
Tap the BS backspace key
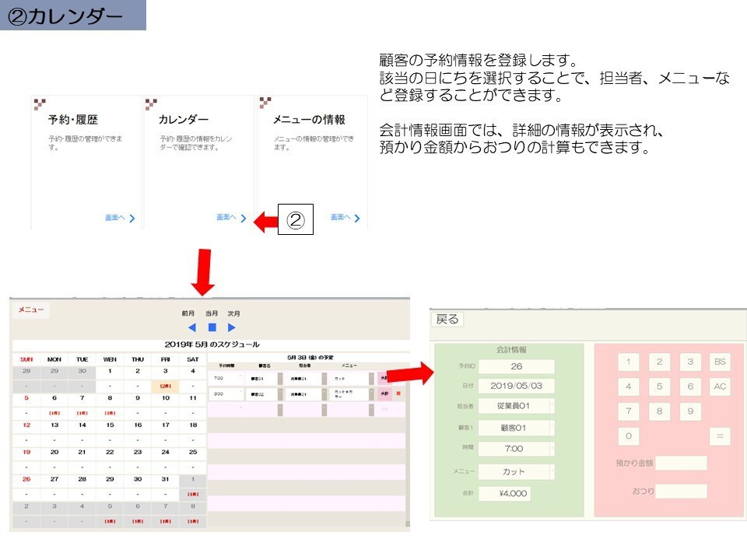[x=720, y=362]
